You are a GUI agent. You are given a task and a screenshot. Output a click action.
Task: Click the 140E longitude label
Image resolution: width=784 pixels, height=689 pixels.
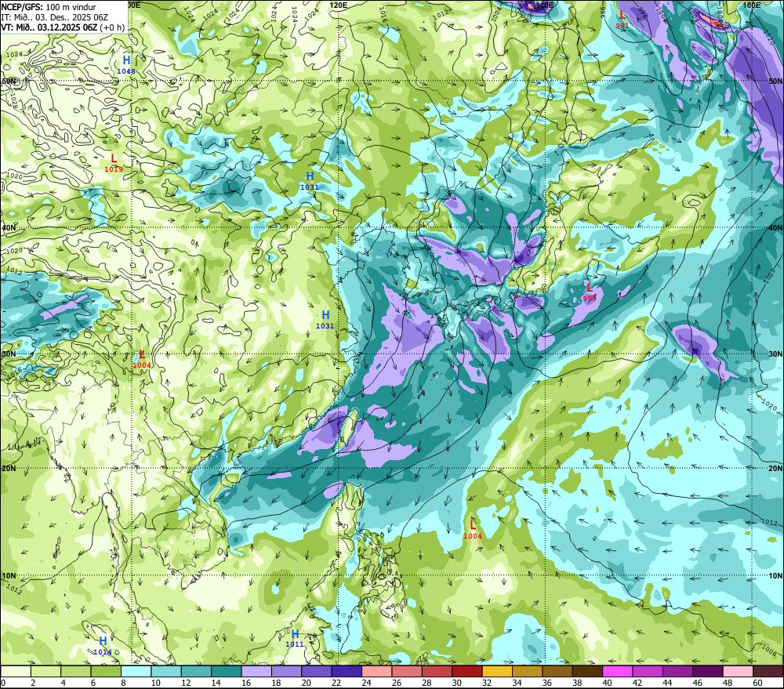[544, 5]
